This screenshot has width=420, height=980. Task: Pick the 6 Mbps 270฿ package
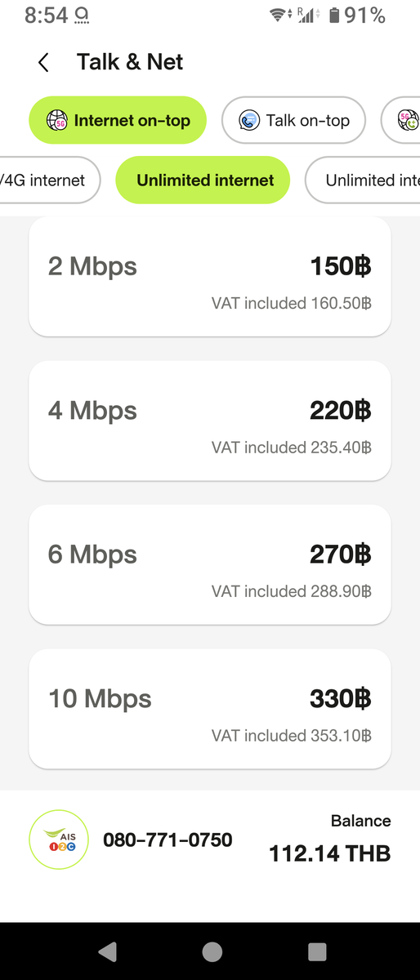[x=210, y=564]
